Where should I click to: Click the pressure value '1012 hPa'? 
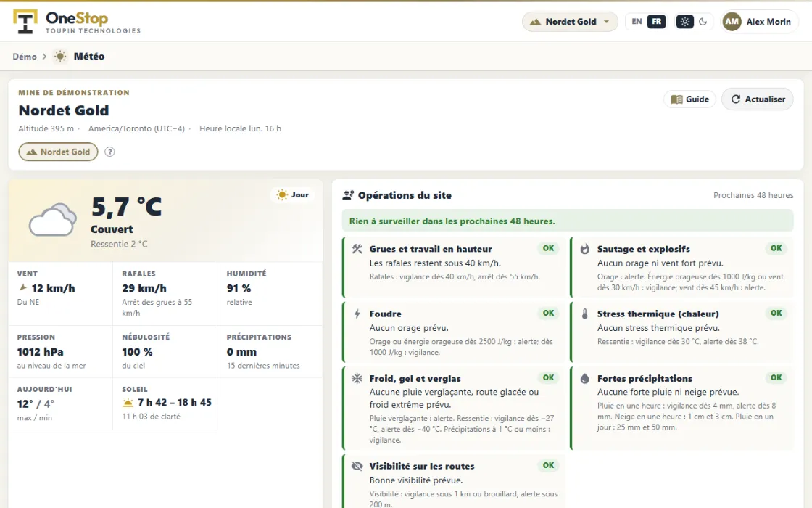point(41,352)
